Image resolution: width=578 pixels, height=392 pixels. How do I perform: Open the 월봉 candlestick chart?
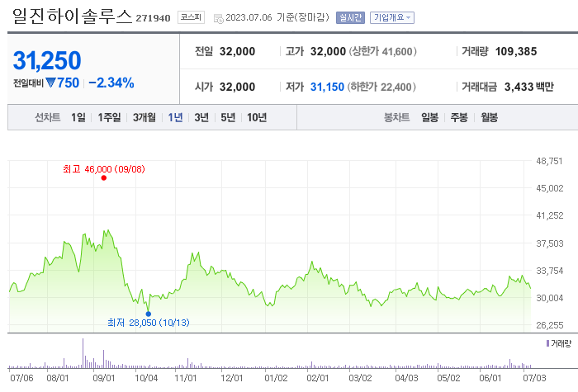(489, 117)
